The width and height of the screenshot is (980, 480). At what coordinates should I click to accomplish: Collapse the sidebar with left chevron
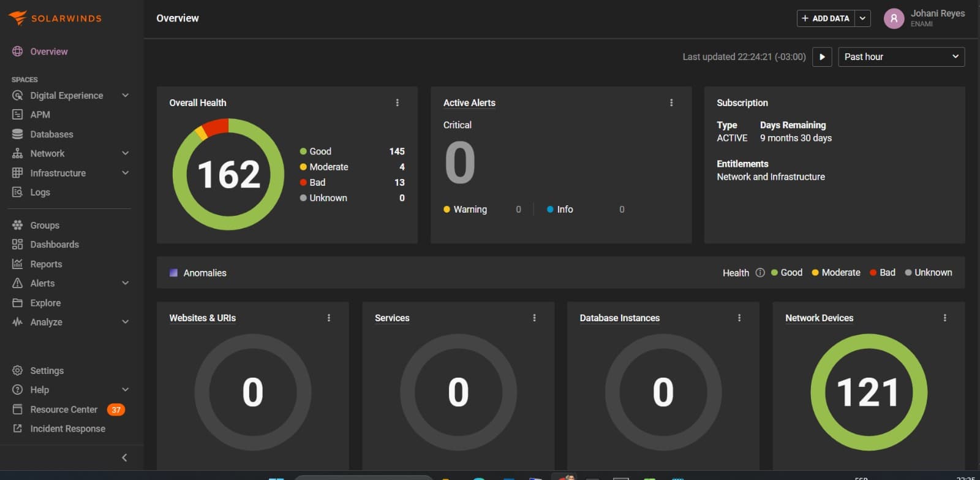[x=124, y=457]
